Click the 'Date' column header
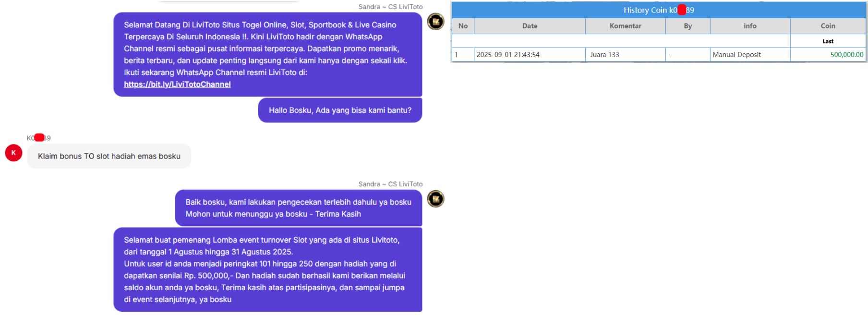 click(530, 26)
